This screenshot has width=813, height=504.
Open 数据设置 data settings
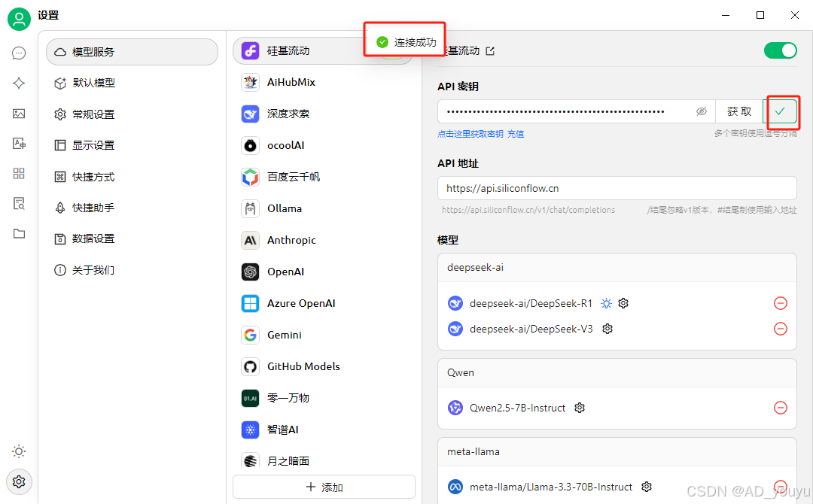coord(132,238)
